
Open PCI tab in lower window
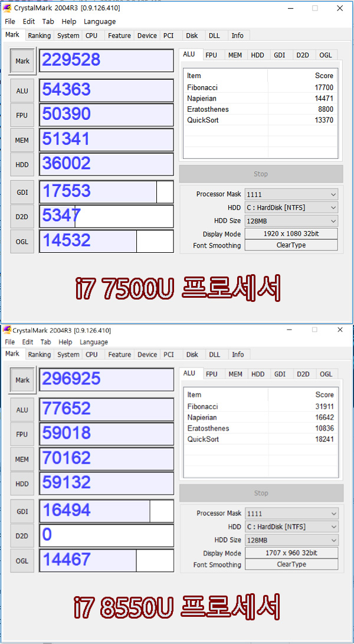click(168, 354)
